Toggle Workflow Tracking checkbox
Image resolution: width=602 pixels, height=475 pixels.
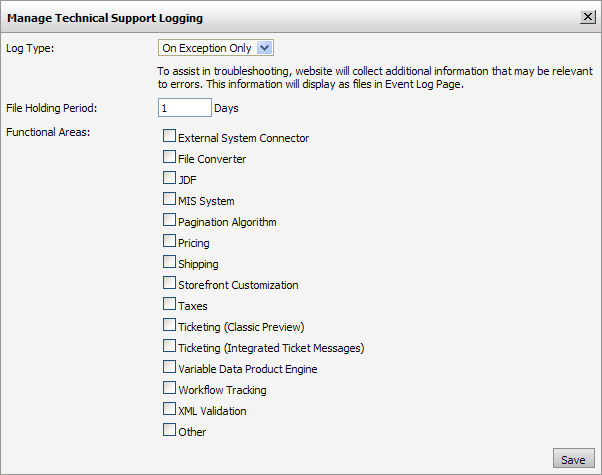[x=169, y=388]
